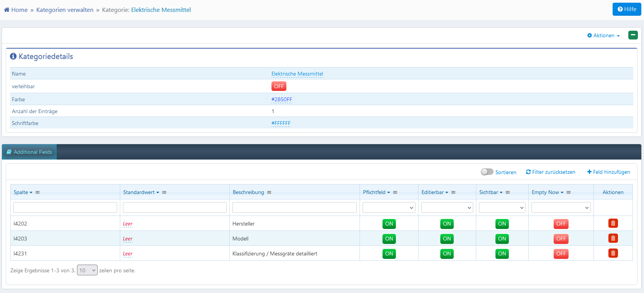The image size is (644, 293).
Task: Edit the Farbe value #2850FF
Action: pyautogui.click(x=281, y=99)
